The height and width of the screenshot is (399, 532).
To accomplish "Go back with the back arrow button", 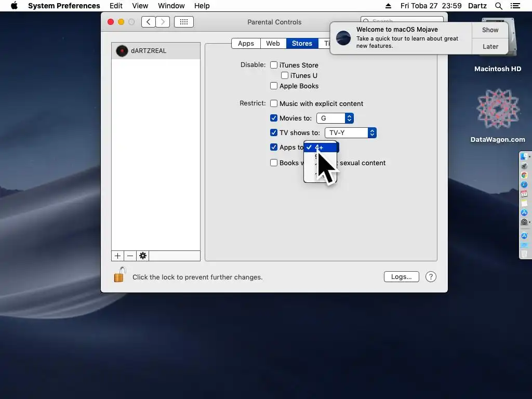I will coord(148,22).
